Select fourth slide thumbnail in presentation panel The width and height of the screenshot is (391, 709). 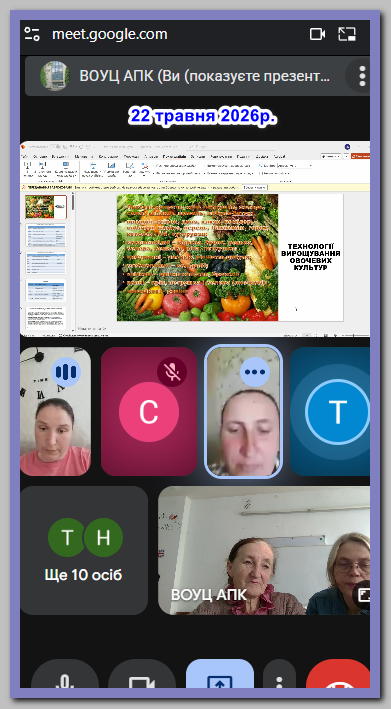click(46, 291)
